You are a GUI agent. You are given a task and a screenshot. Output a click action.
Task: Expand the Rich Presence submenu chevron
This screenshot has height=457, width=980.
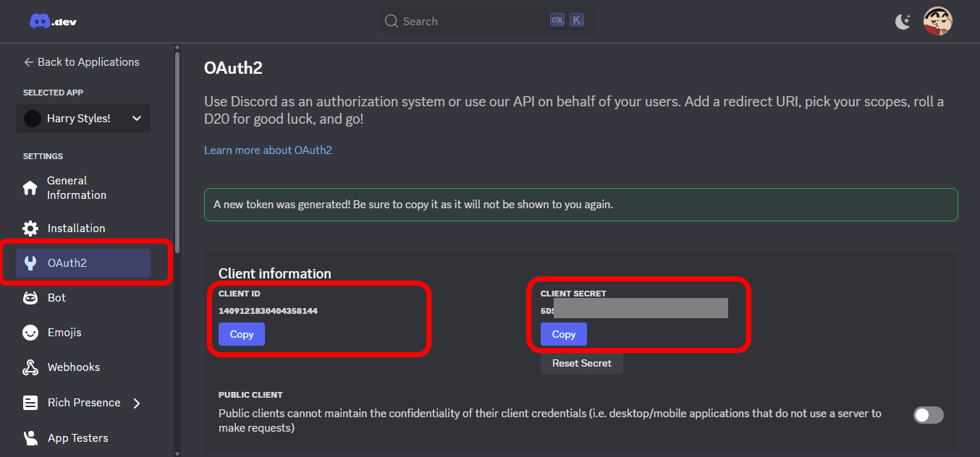click(137, 403)
